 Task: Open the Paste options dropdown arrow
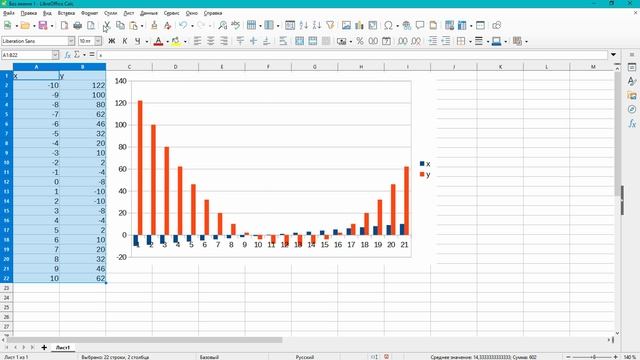click(142, 26)
